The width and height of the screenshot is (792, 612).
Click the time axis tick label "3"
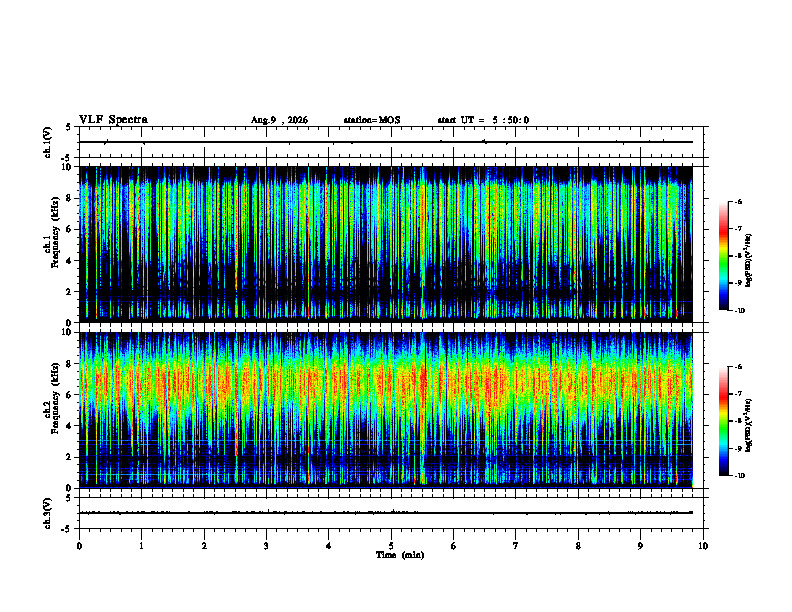click(x=266, y=546)
